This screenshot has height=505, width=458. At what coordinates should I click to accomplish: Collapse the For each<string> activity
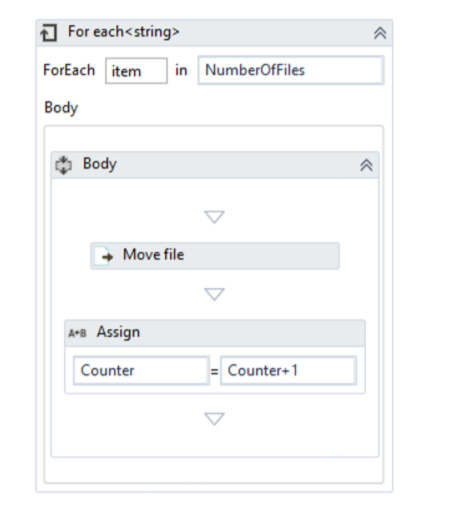[380, 33]
